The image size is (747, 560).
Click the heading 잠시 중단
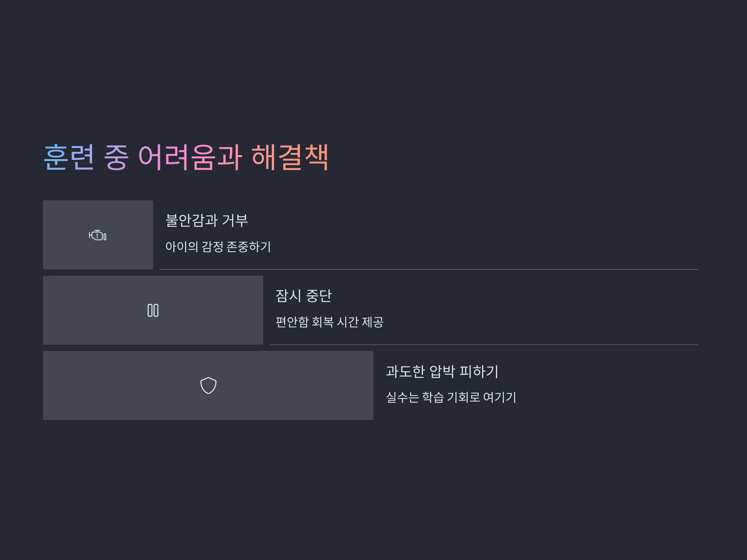point(303,296)
